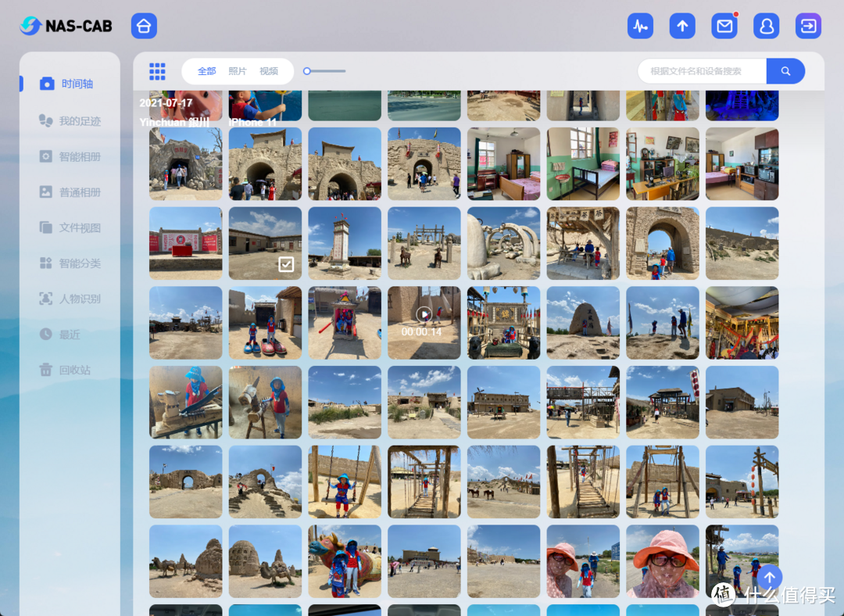Open the mail messages icon
This screenshot has width=844, height=616.
tap(724, 26)
